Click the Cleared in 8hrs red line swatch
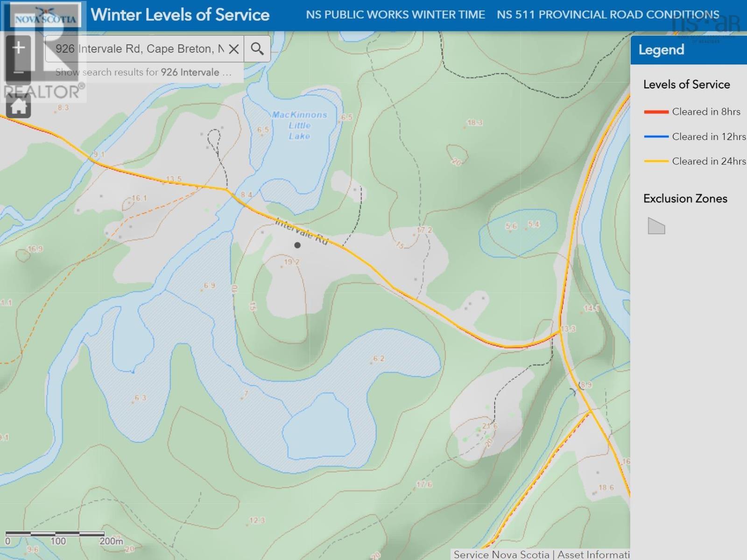The height and width of the screenshot is (560, 747). 656,112
